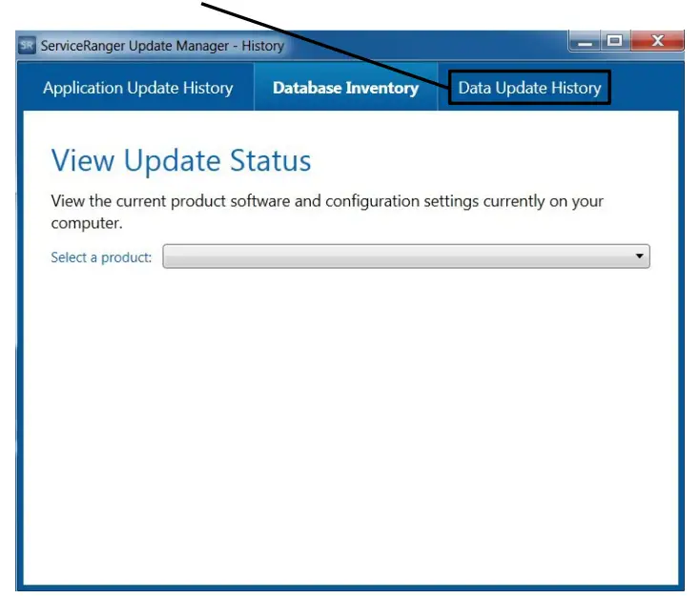Click the ServiceRanger Update Manager - History title

[162, 46]
